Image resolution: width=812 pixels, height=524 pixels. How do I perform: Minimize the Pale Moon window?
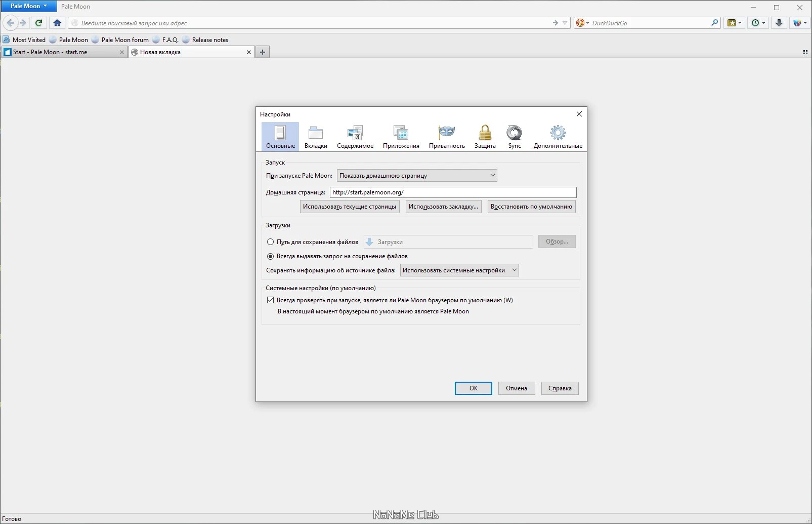point(753,7)
